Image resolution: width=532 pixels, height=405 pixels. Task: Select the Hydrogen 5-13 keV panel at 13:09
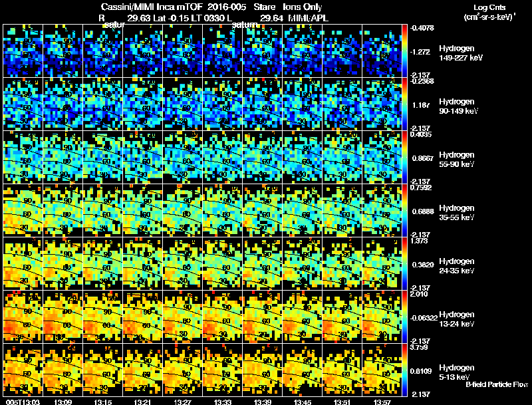click(x=63, y=370)
